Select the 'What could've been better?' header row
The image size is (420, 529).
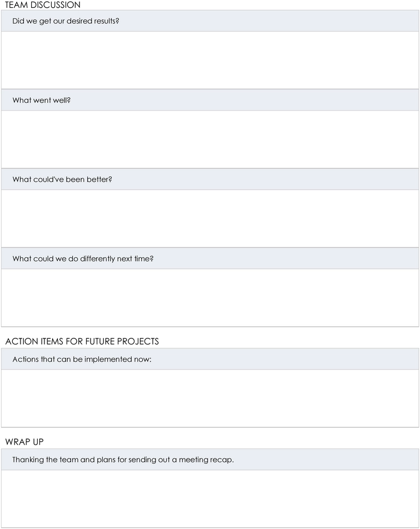[210, 179]
